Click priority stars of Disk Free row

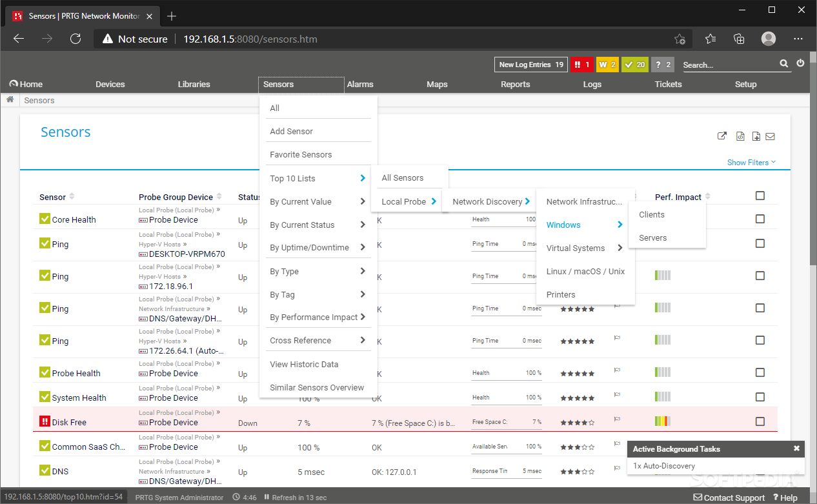[578, 423]
